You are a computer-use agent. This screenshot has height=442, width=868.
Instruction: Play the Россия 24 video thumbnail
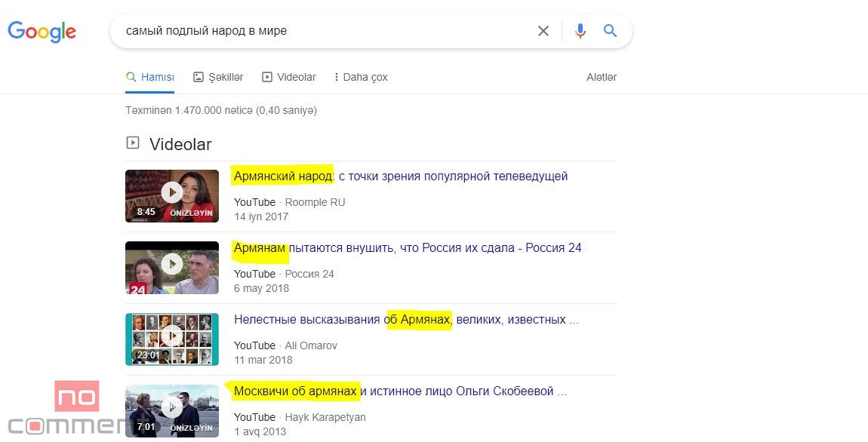(172, 266)
